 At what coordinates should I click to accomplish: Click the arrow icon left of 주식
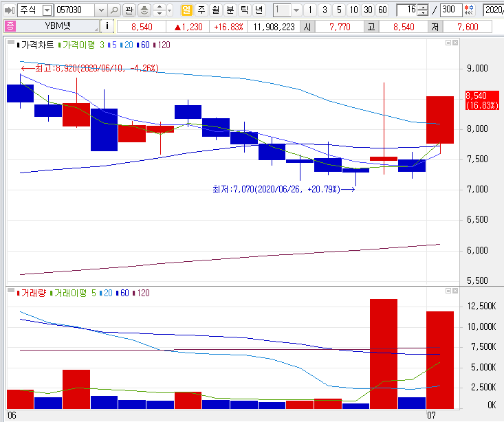click(x=9, y=10)
